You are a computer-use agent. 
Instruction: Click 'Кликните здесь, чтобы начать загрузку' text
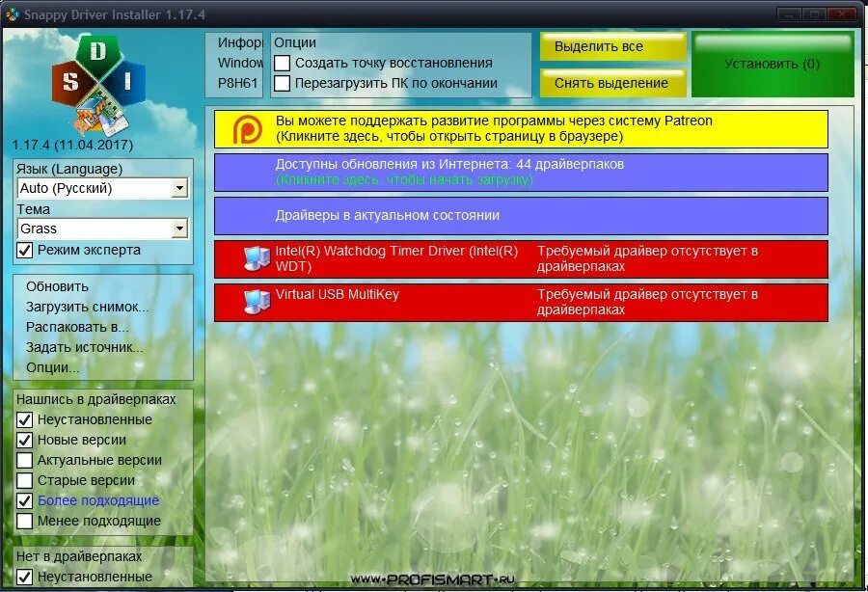pyautogui.click(x=405, y=179)
